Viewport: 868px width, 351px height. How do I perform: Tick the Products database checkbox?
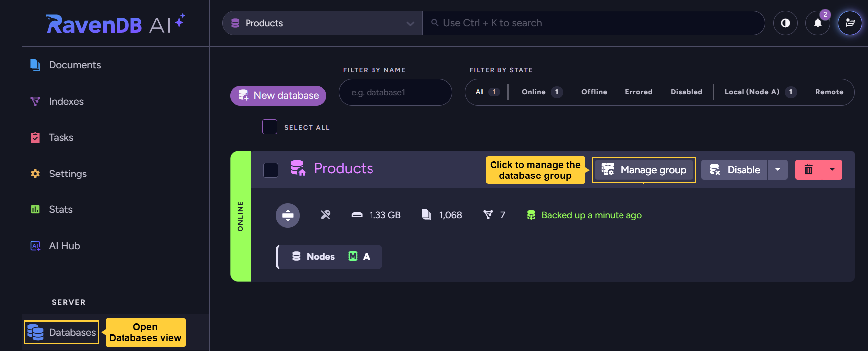click(271, 170)
